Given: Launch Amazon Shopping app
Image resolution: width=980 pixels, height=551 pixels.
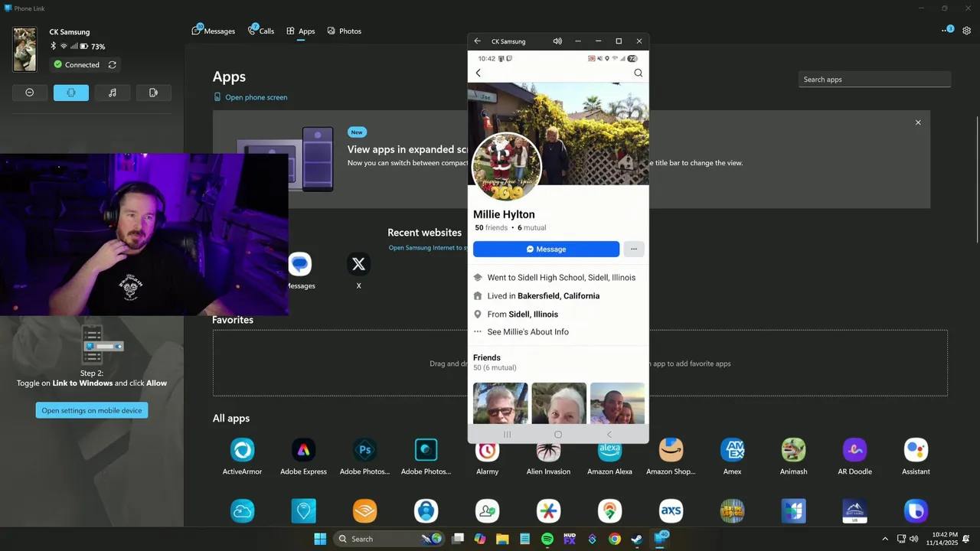Looking at the screenshot, I should click(x=671, y=450).
